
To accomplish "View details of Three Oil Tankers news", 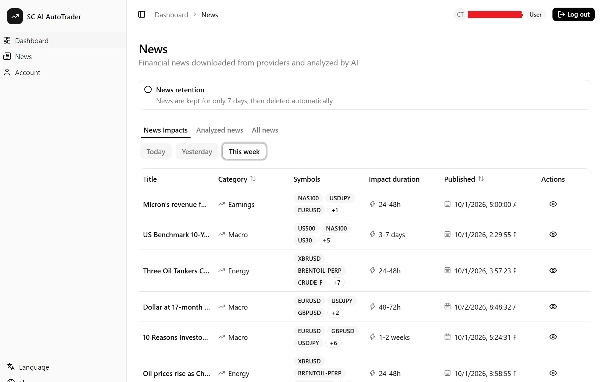I will pyautogui.click(x=553, y=270).
